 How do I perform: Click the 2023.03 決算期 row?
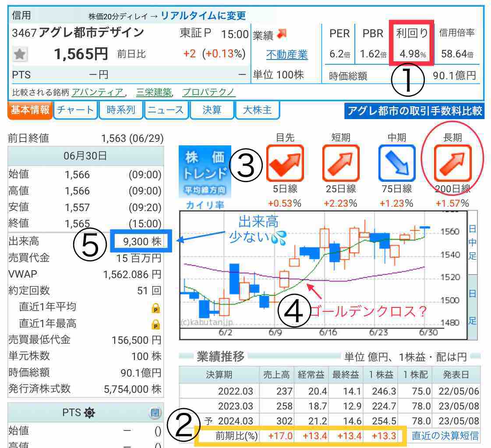coord(329,406)
